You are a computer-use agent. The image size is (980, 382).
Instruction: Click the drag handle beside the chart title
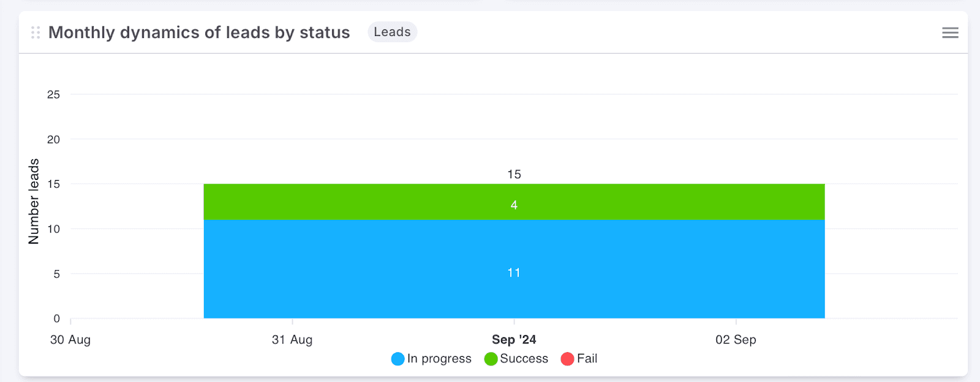(x=36, y=32)
